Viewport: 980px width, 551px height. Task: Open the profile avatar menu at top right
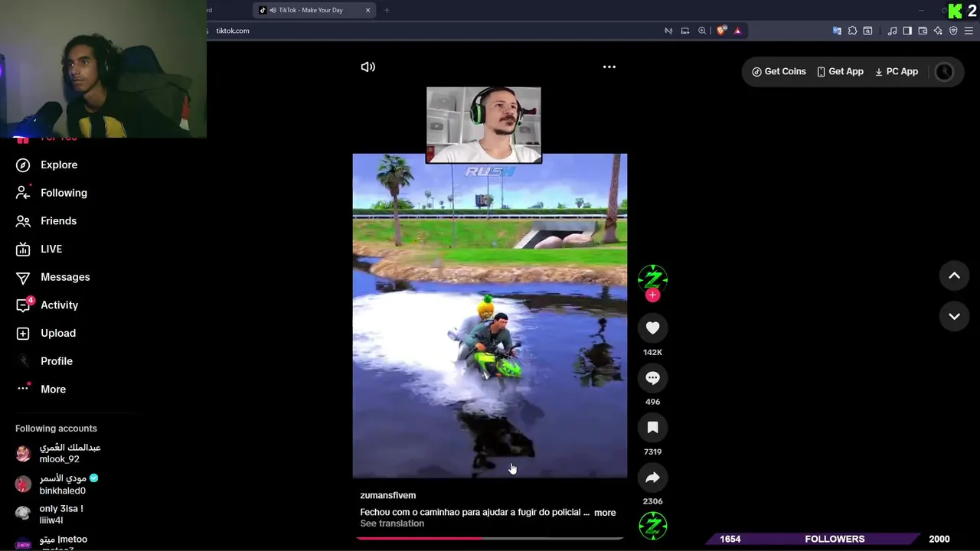[945, 71]
